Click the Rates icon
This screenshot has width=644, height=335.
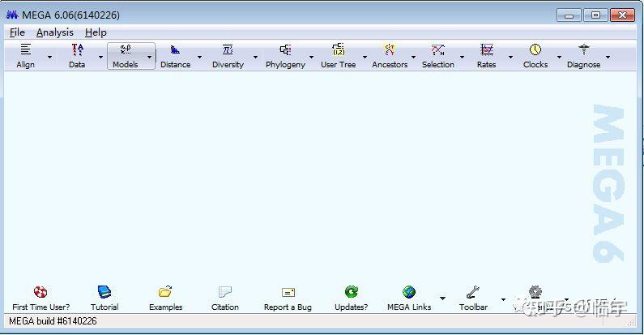(487, 49)
